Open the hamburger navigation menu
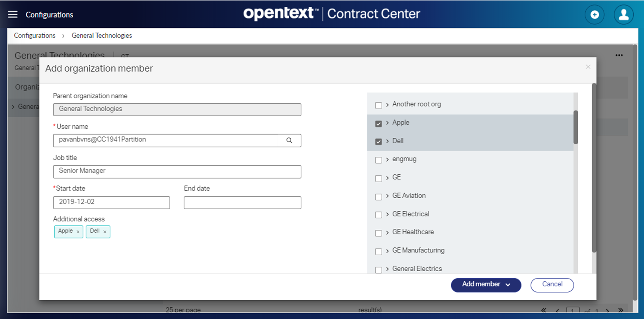 tap(13, 14)
